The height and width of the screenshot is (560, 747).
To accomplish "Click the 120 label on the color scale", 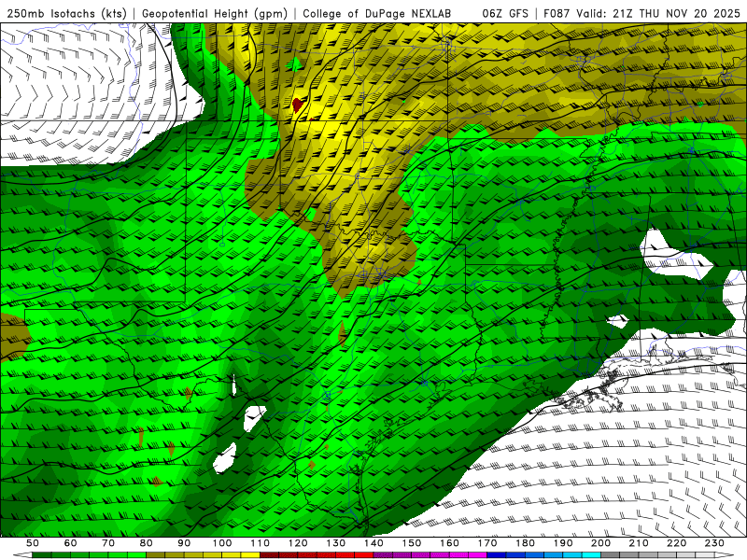I will point(298,543).
